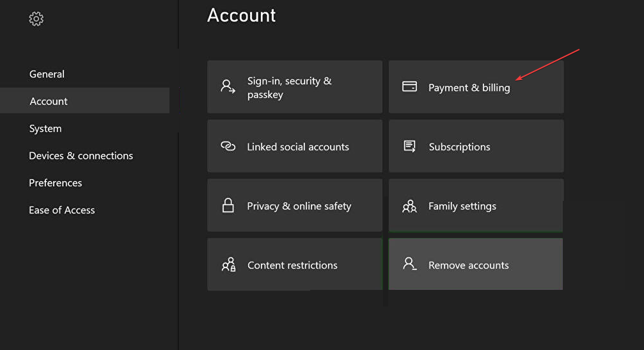Click the credit card icon on Payment & billing
Viewport: 644px width, 350px height.
coord(409,86)
